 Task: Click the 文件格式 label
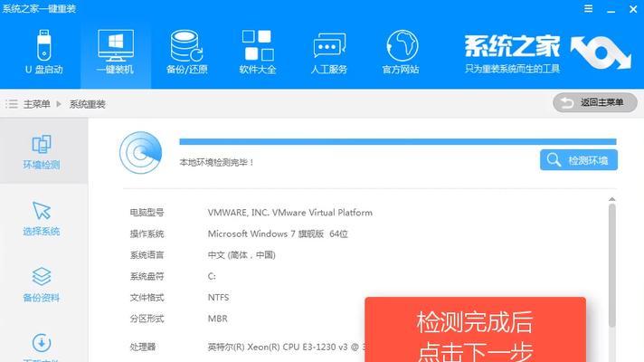coord(147,297)
